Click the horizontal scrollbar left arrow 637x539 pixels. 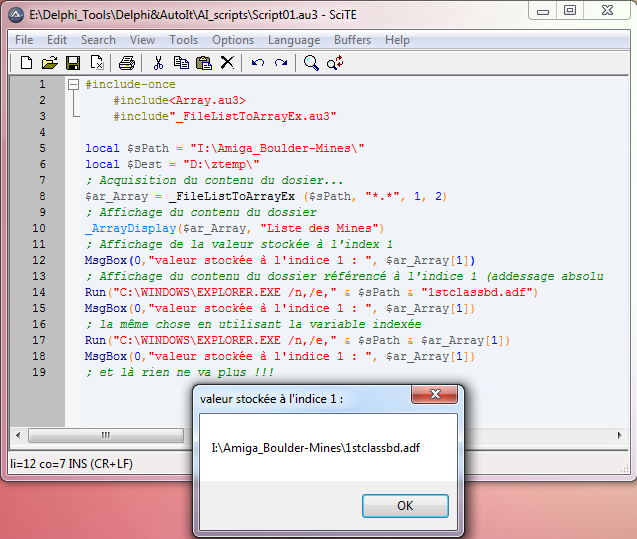(x=18, y=435)
